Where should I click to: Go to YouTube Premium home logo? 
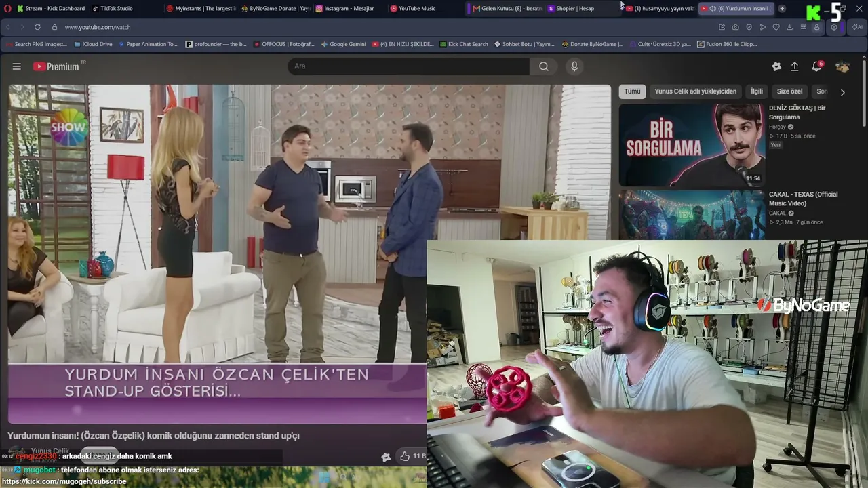(58, 66)
